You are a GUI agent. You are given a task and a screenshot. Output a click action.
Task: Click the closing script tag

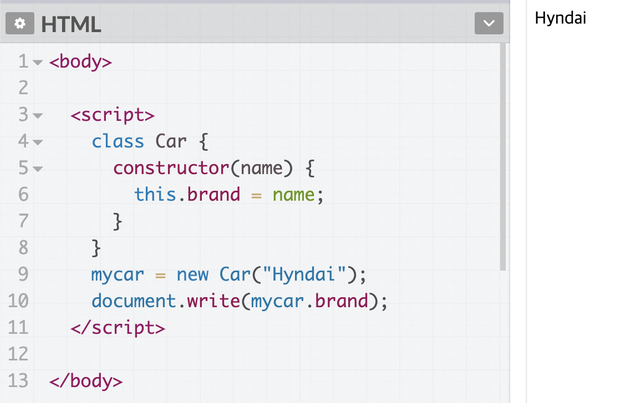tap(118, 328)
